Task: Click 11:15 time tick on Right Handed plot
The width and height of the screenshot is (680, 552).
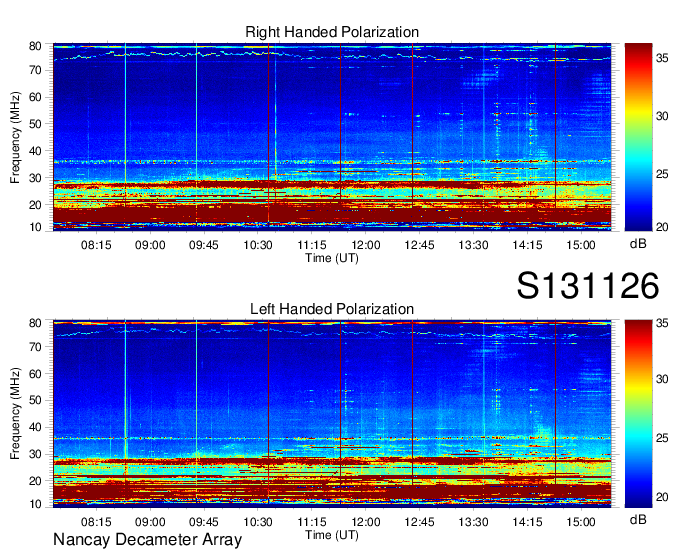Action: pyautogui.click(x=312, y=245)
